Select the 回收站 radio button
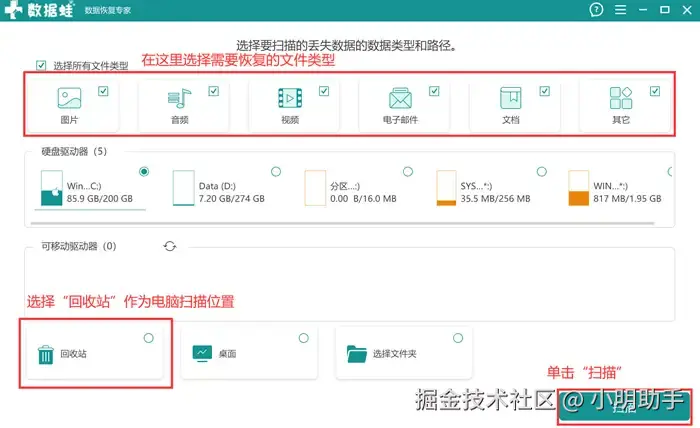The height and width of the screenshot is (428, 700). pyautogui.click(x=149, y=338)
